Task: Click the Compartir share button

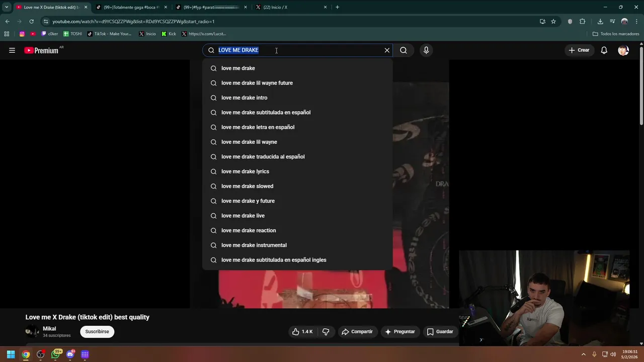Action: click(357, 332)
